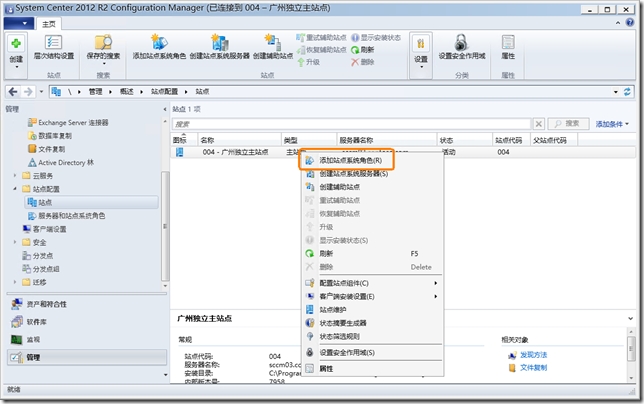Screen dimensions: 644x404
Task: Select Exchange Server 连接器 in the tree
Action: point(68,122)
